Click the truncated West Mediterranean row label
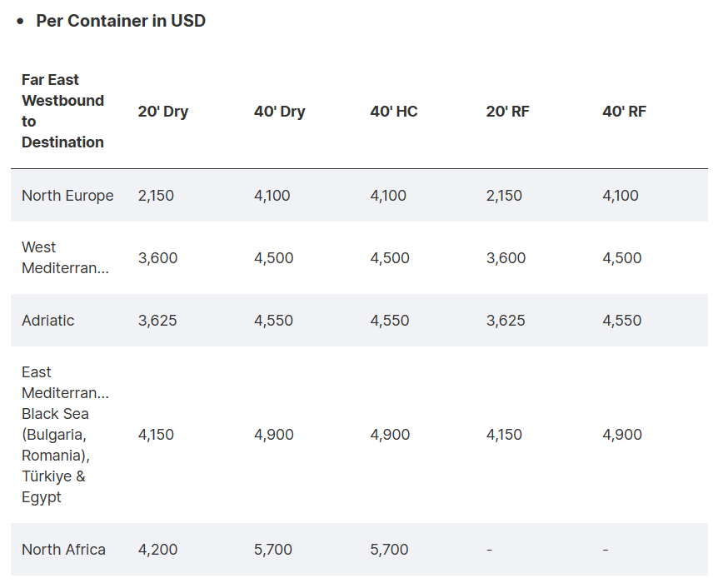Image resolution: width=713 pixels, height=588 pixels. tap(65, 257)
